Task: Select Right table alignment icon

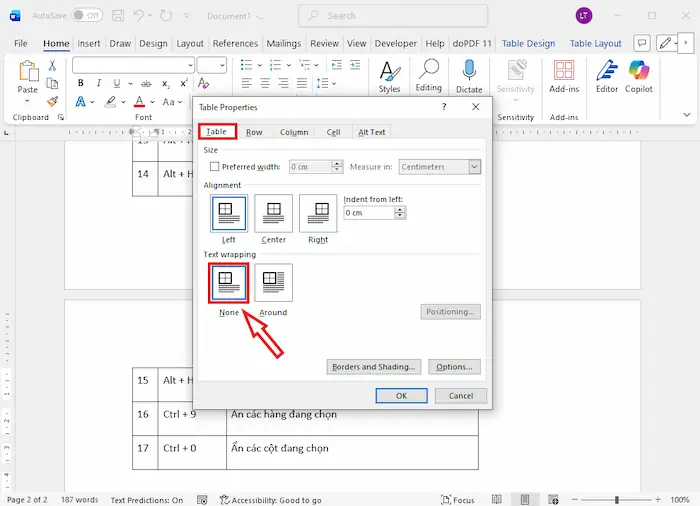Action: (x=318, y=213)
